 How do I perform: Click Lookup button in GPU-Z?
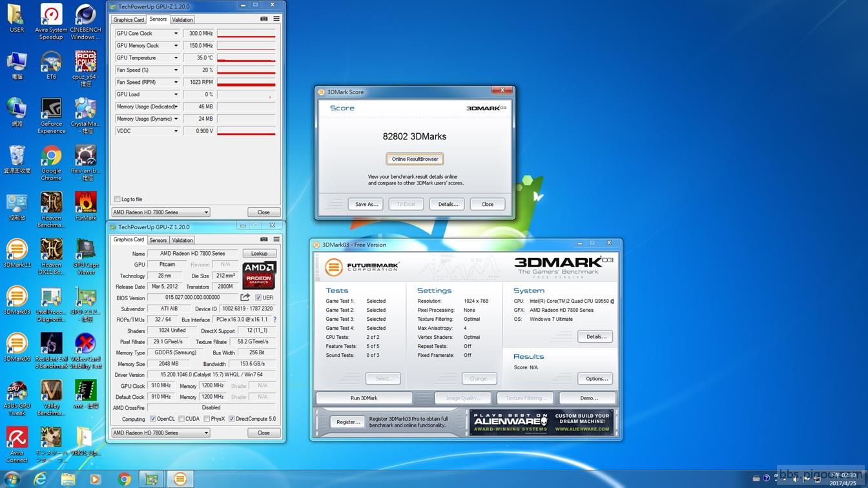click(x=260, y=254)
